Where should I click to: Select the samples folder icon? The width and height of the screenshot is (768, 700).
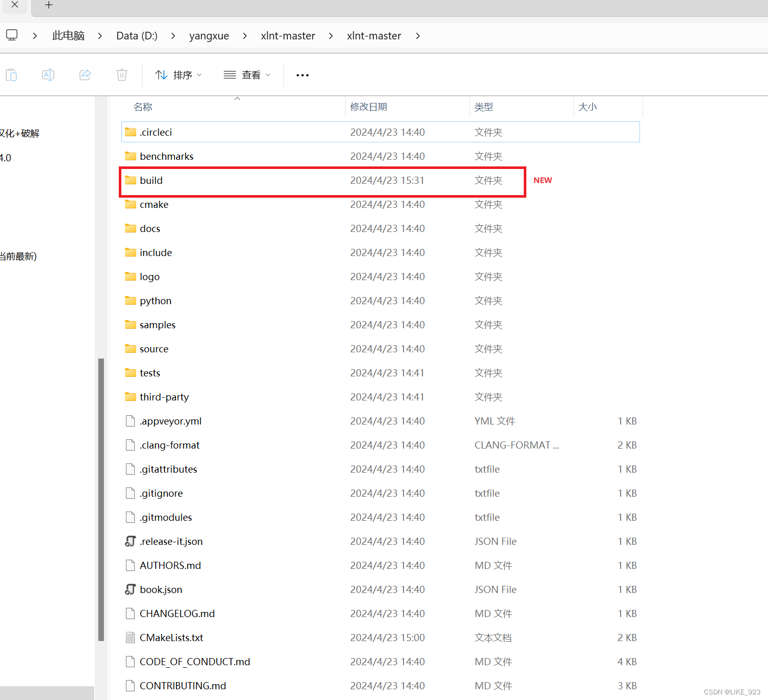pyautogui.click(x=131, y=325)
